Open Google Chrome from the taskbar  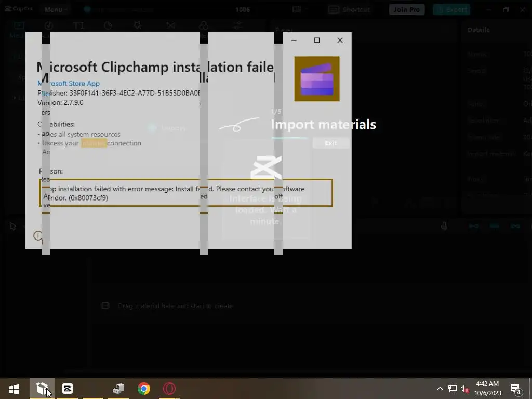pyautogui.click(x=144, y=389)
